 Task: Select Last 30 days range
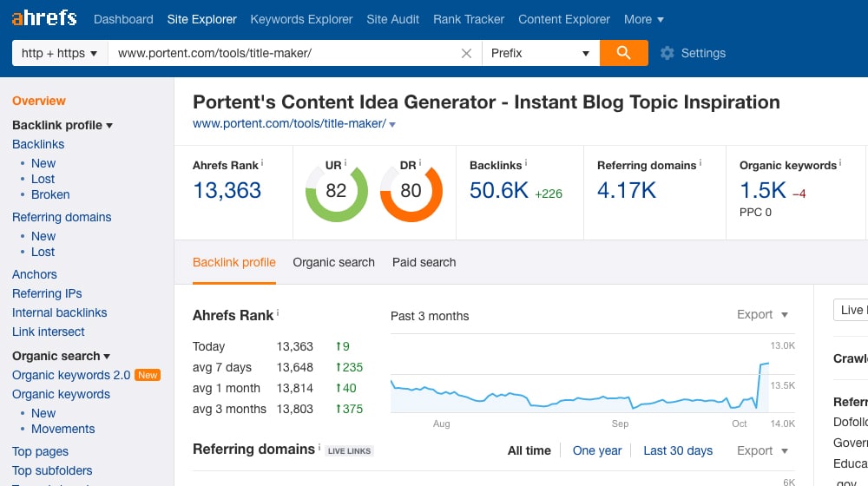(678, 450)
